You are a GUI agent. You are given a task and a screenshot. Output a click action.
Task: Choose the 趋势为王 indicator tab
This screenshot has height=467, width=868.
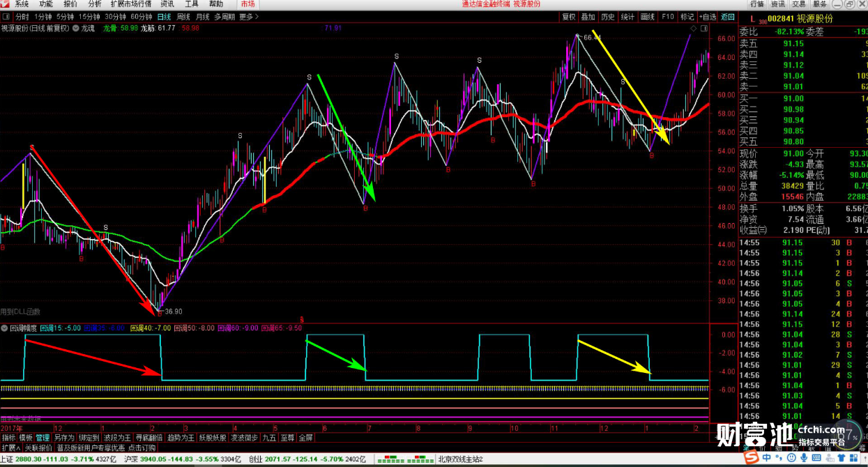point(181,438)
